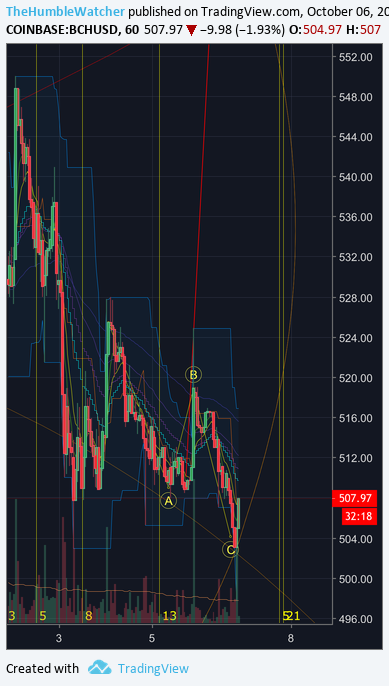Screen dimensions: 389x686
Task: Click the 536.00 price axis label
Action: (x=356, y=217)
